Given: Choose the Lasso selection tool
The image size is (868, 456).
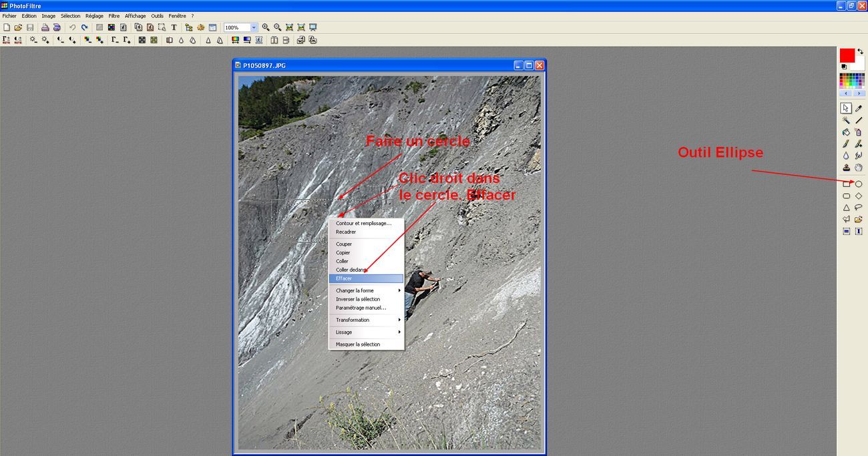Looking at the screenshot, I should click(859, 208).
